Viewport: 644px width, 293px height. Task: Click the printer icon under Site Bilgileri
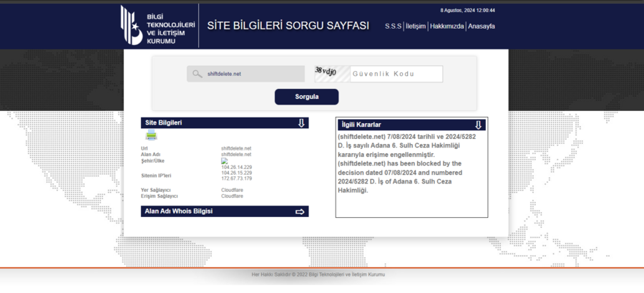151,135
